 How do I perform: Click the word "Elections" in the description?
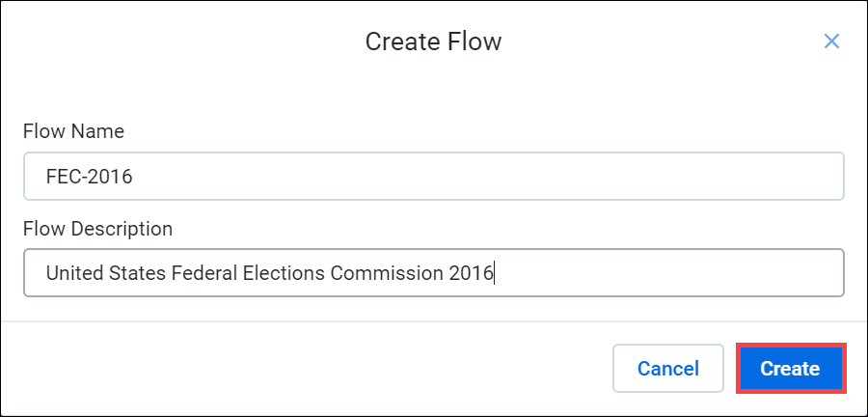(x=280, y=273)
